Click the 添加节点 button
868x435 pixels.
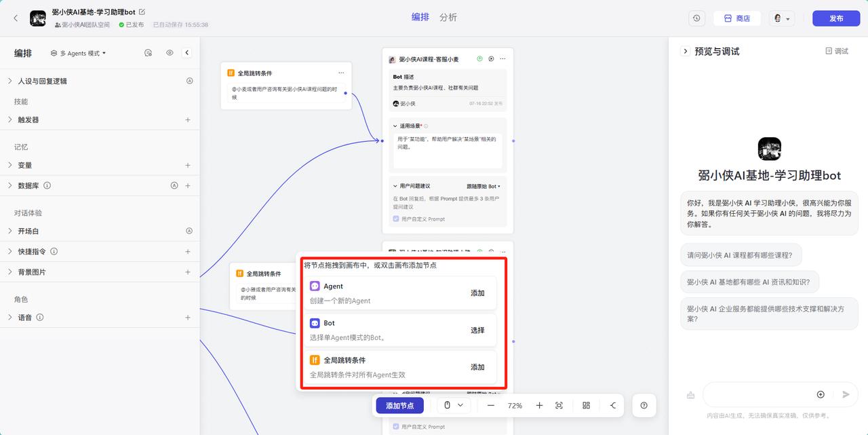tap(400, 405)
